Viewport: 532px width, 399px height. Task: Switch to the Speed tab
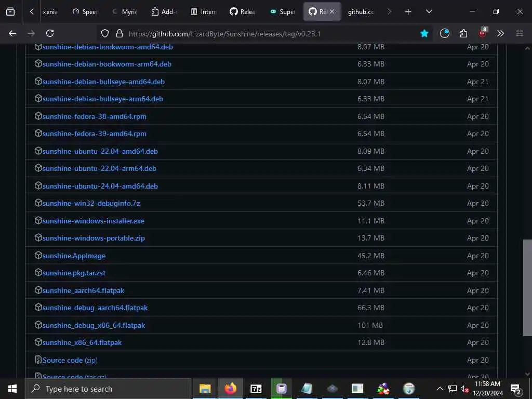[86, 12]
